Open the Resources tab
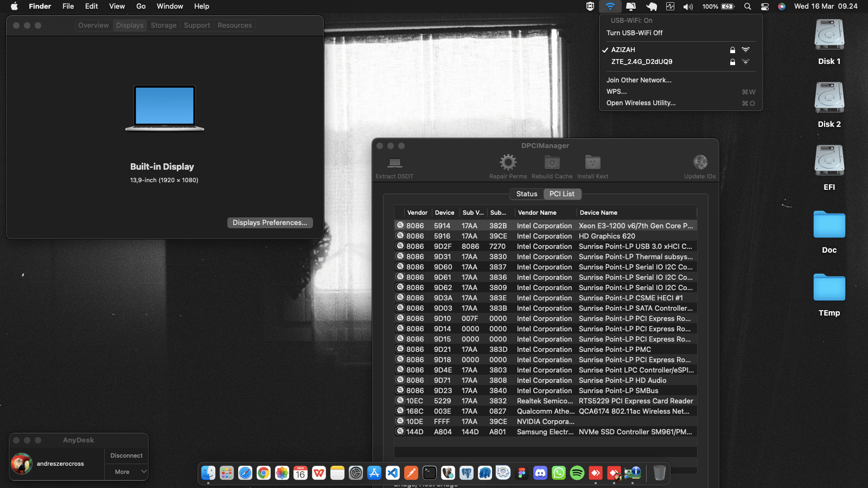Viewport: 868px width, 488px height. click(234, 25)
